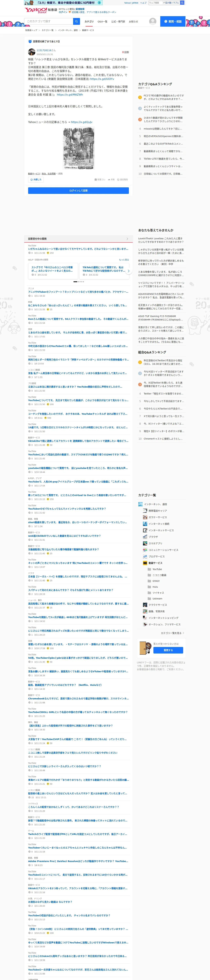Click the Ustream folder icon
Image resolution: width=210 pixels, height=980 pixels.
pos(149,598)
